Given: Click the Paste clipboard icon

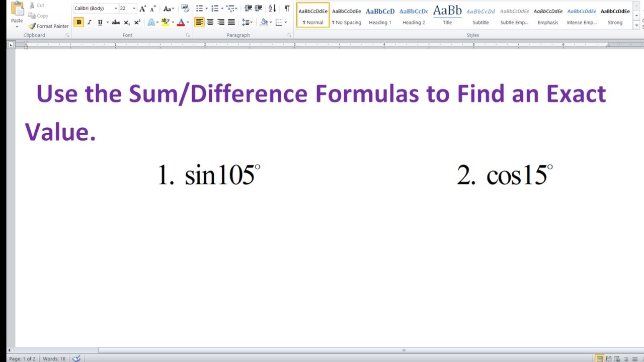Looking at the screenshot, I should 17,9.
